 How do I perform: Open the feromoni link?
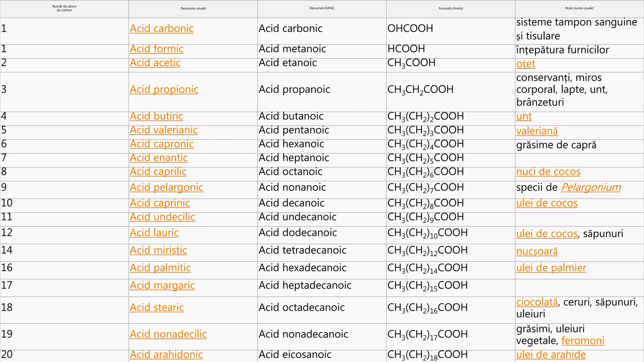[583, 341]
